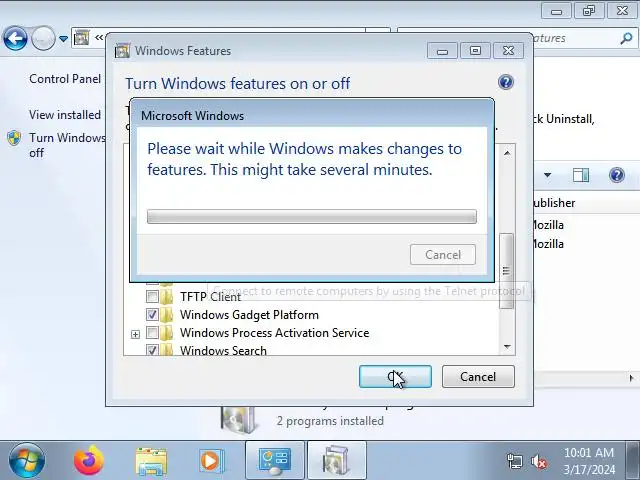Image resolution: width=640 pixels, height=480 pixels.
Task: Switch to Windows Features taskbar button
Action: pyautogui.click(x=337, y=460)
